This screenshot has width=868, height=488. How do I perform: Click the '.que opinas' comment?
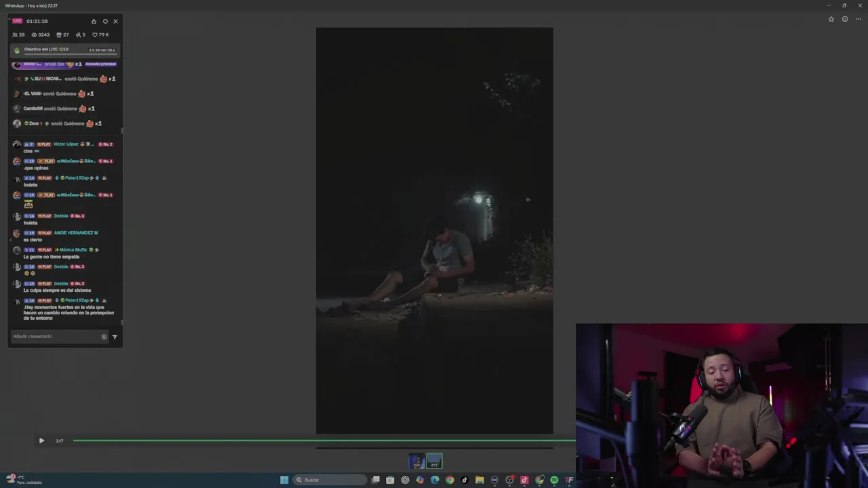click(x=36, y=168)
